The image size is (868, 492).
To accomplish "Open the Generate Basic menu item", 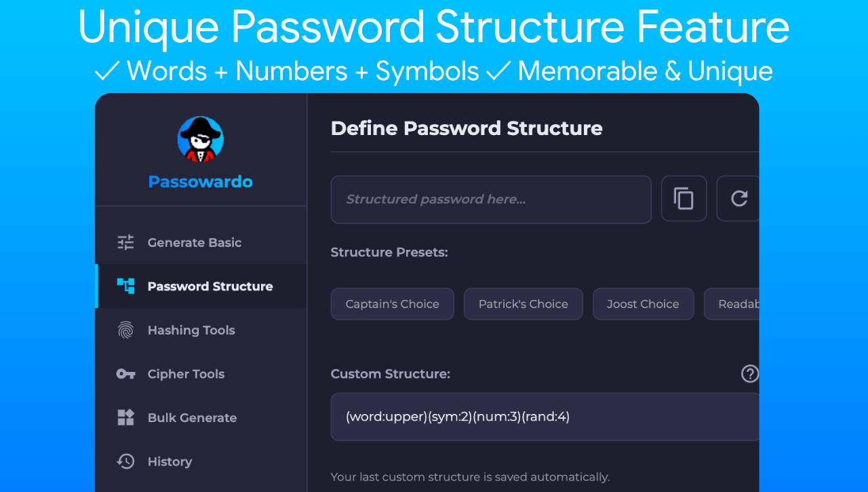I will click(x=195, y=242).
